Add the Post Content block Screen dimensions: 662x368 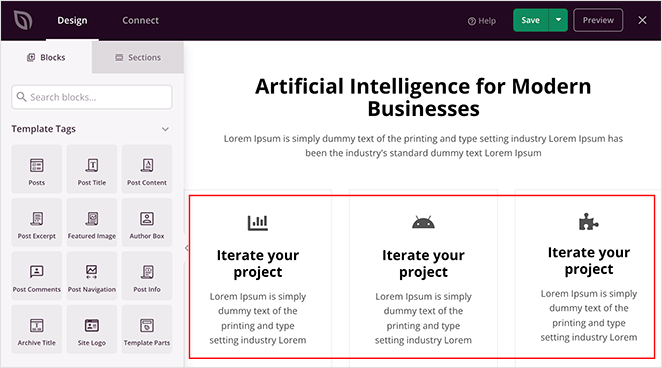click(147, 169)
